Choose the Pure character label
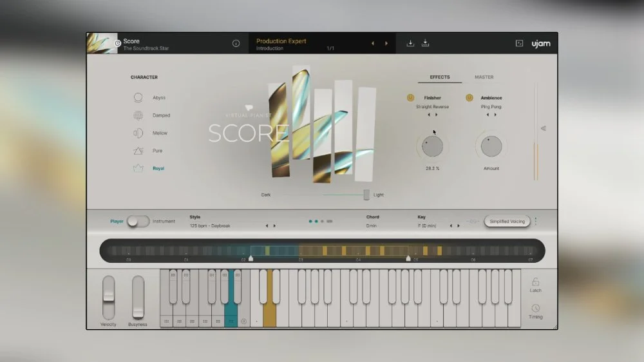This screenshot has height=362, width=644. [157, 151]
